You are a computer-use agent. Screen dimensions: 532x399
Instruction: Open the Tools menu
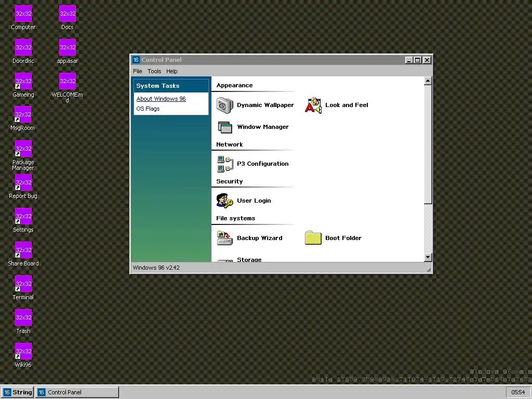tap(154, 71)
